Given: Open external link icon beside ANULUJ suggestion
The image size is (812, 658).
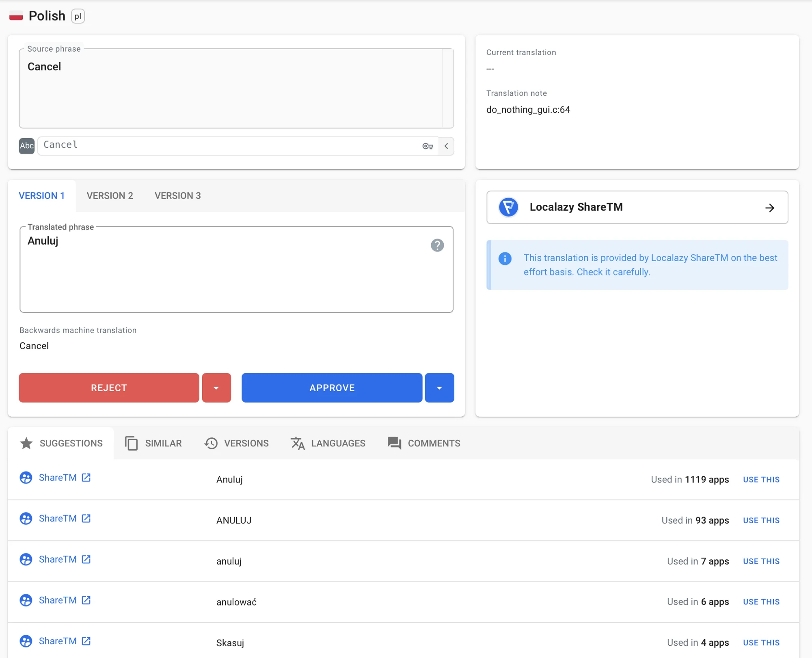Looking at the screenshot, I should click(x=86, y=519).
